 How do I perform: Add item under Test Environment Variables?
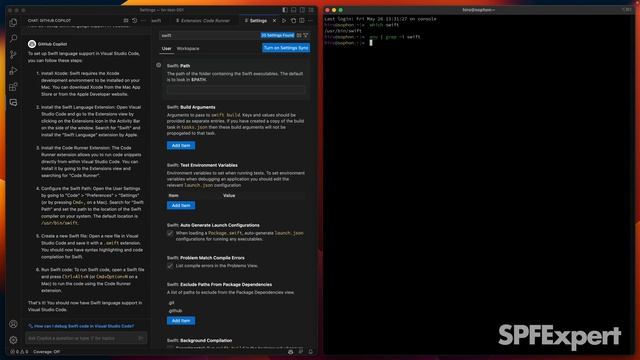point(181,205)
